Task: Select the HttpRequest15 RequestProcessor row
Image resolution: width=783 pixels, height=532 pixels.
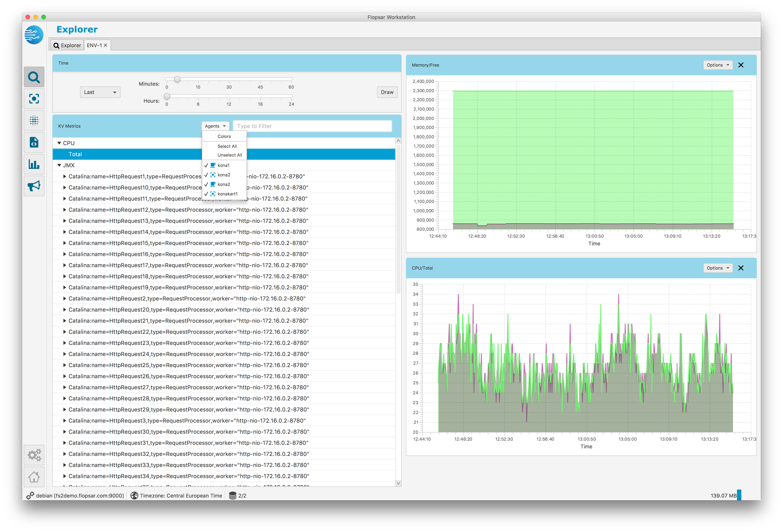Action: 224,243
